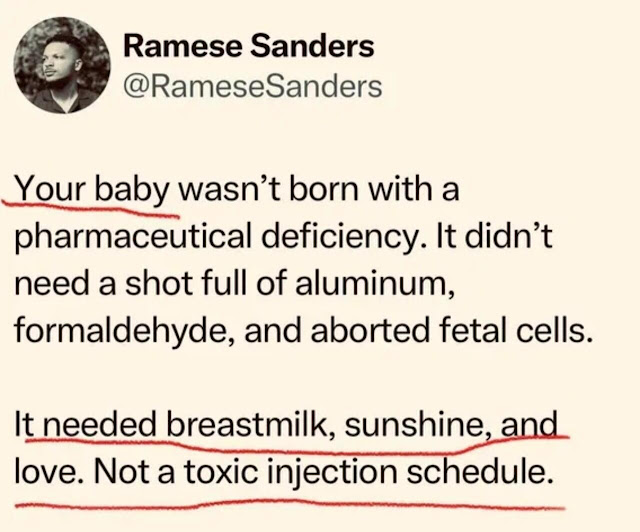This screenshot has width=640, height=532.
Task: Click the @RameseSanders handle
Action: pos(251,87)
